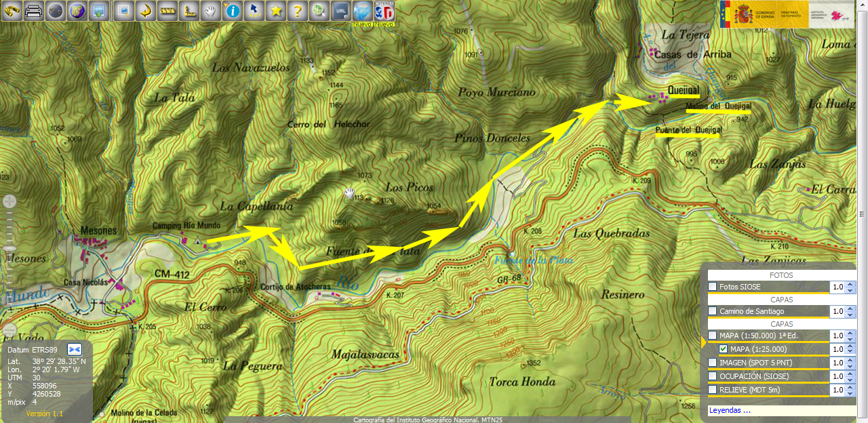
Task: Click the download map image icon
Action: [99, 11]
